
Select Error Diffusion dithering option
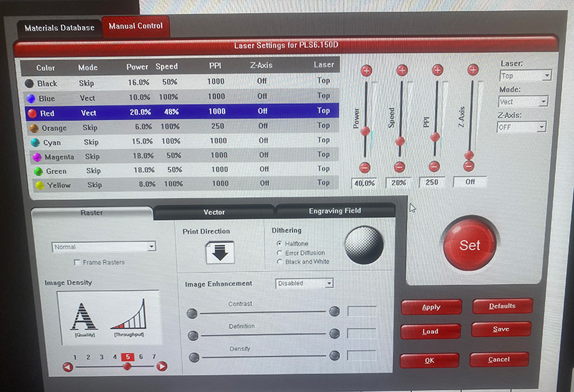(279, 253)
